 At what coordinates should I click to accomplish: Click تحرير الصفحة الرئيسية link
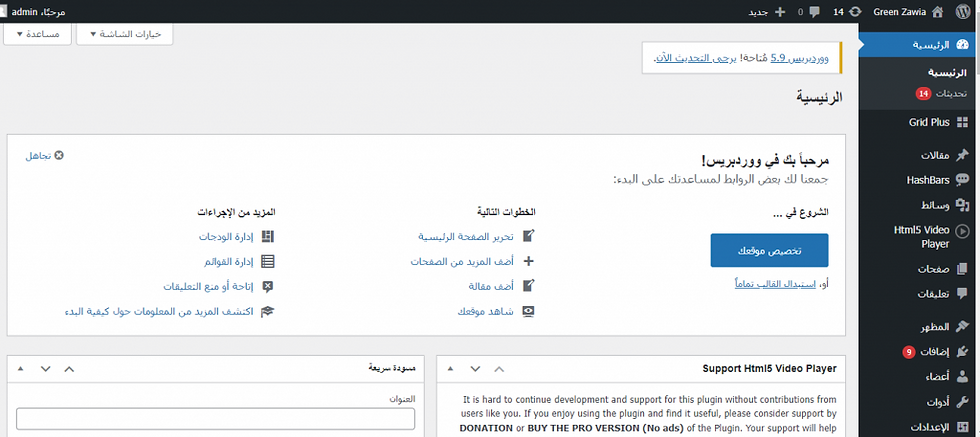click(466, 237)
